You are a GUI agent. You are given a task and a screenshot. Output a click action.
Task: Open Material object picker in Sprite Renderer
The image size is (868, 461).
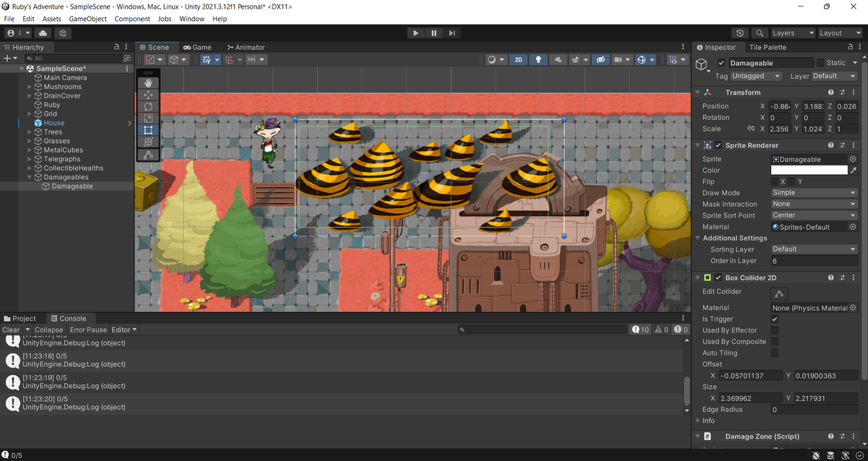(853, 227)
